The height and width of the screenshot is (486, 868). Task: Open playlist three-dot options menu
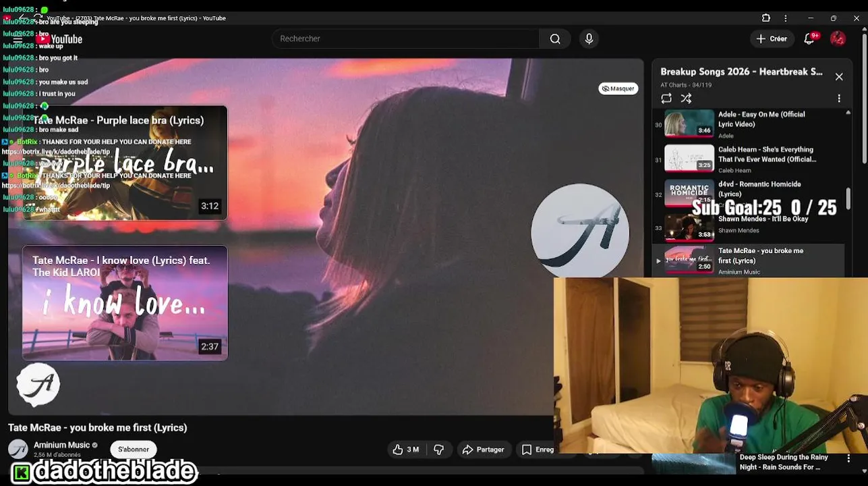point(839,99)
